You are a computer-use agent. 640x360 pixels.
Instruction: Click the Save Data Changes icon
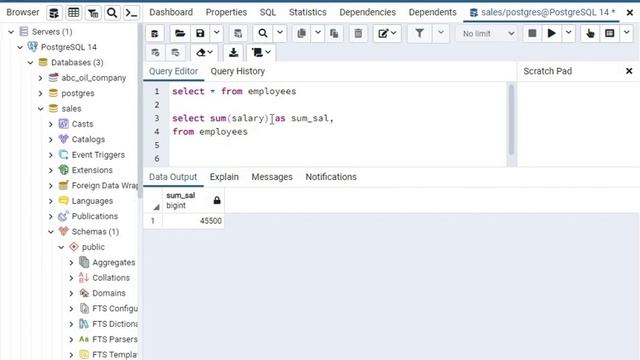238,33
